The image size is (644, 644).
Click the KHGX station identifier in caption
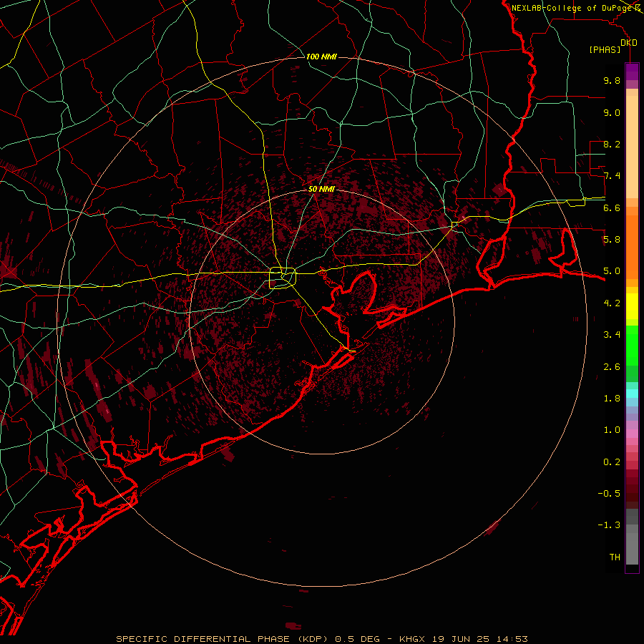[412, 639]
